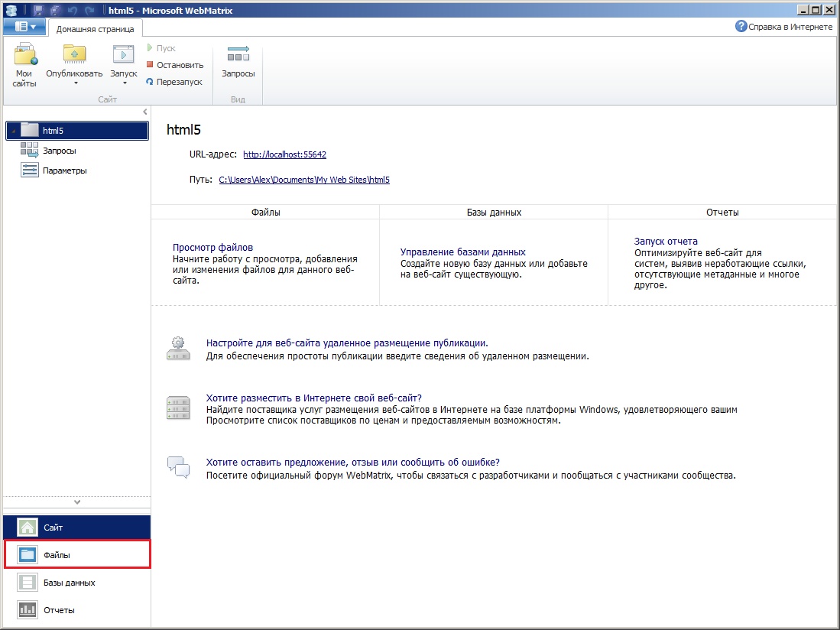Image resolution: width=840 pixels, height=630 pixels.
Task: Click the Запуск отчета link
Action: tap(666, 241)
